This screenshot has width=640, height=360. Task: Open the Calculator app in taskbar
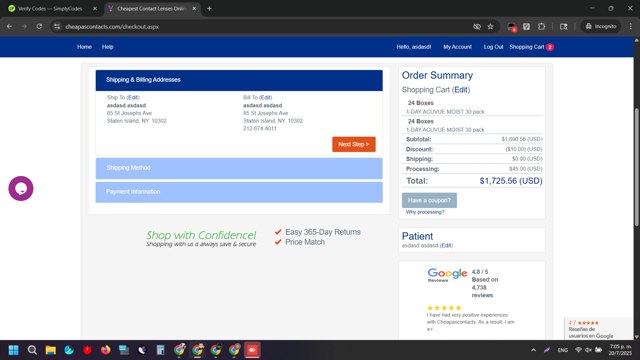(160, 350)
